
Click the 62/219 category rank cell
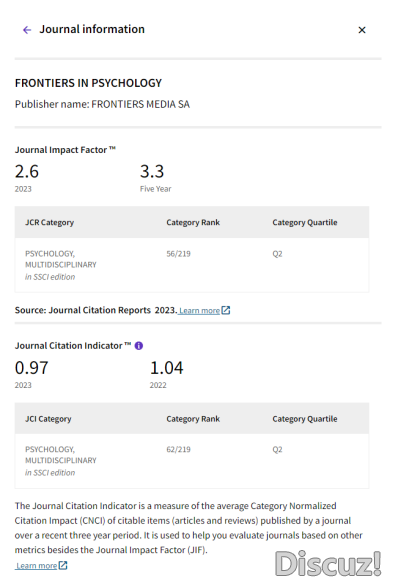point(179,449)
